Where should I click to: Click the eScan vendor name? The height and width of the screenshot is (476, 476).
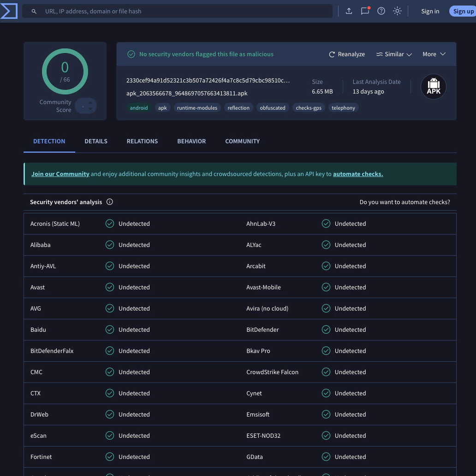click(38, 435)
